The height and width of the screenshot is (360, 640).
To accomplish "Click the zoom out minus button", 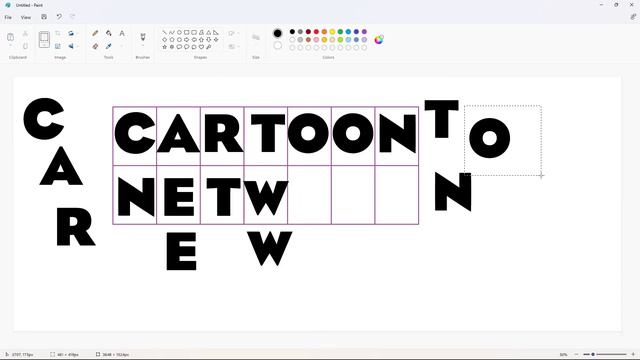I will [576, 354].
